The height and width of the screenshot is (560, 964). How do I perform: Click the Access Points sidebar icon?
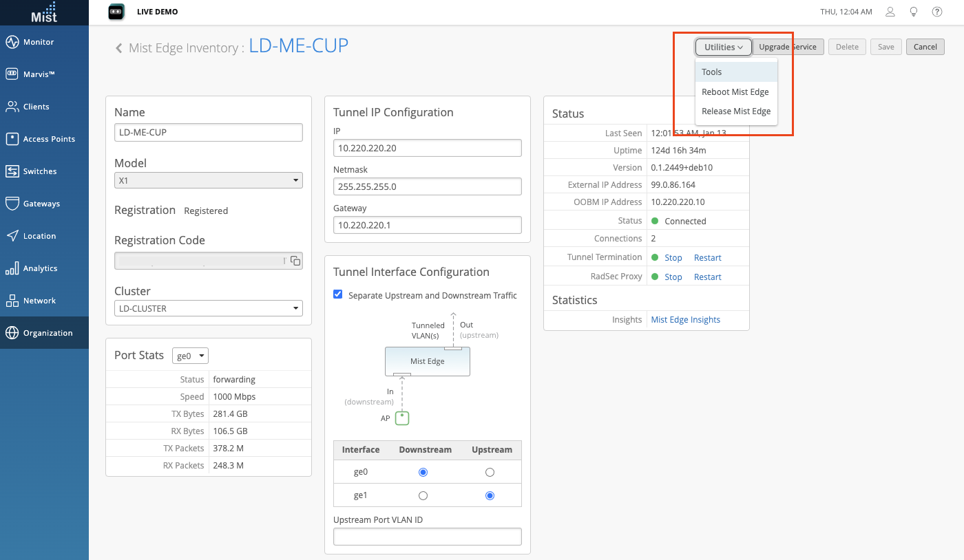coord(12,139)
